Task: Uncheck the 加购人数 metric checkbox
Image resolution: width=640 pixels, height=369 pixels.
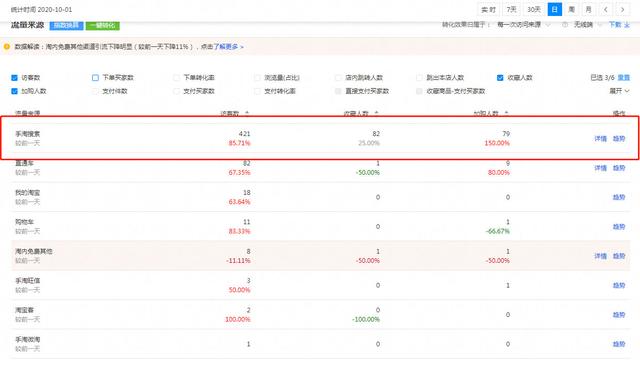Action: point(14,91)
